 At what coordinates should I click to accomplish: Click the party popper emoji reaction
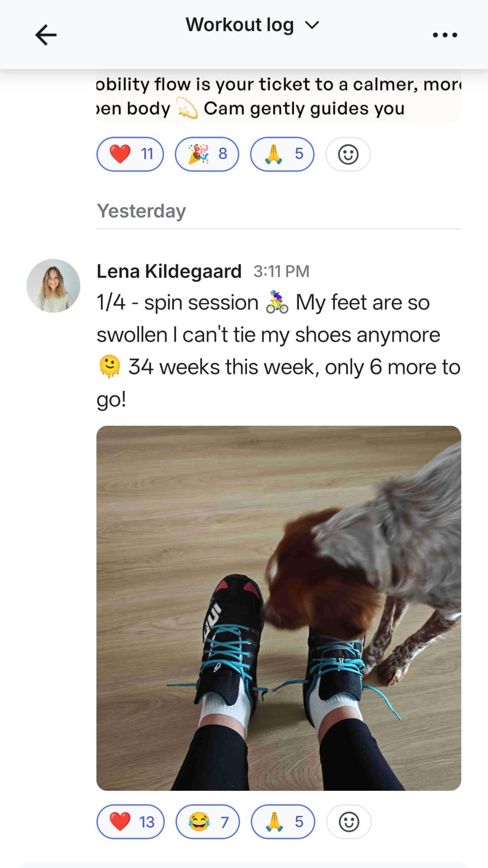point(198,154)
